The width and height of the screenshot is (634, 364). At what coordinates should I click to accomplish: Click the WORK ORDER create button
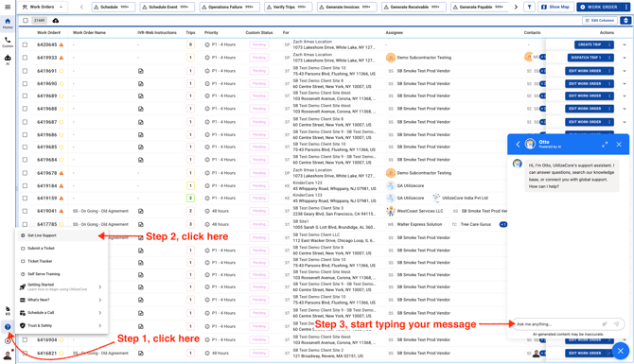pyautogui.click(x=599, y=7)
